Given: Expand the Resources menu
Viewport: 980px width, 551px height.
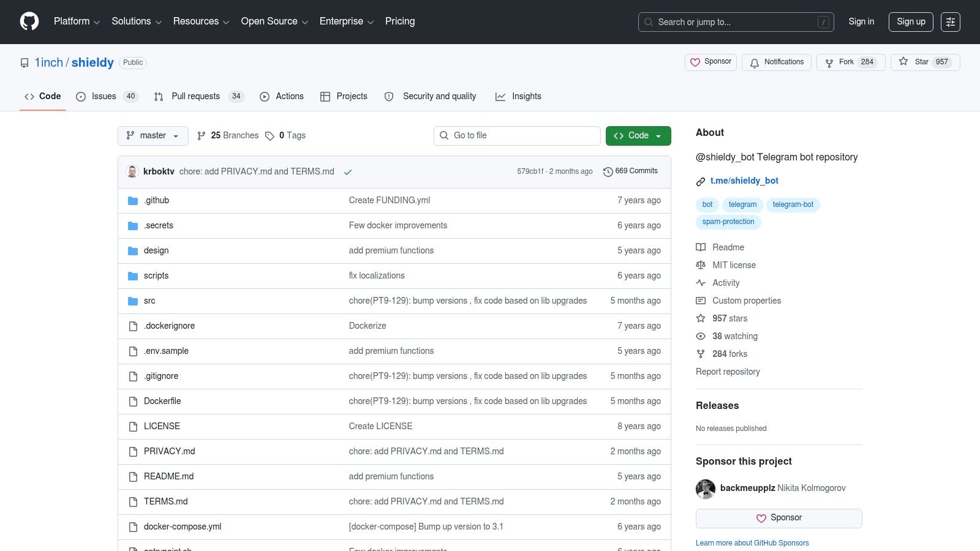Looking at the screenshot, I should 201,21.
